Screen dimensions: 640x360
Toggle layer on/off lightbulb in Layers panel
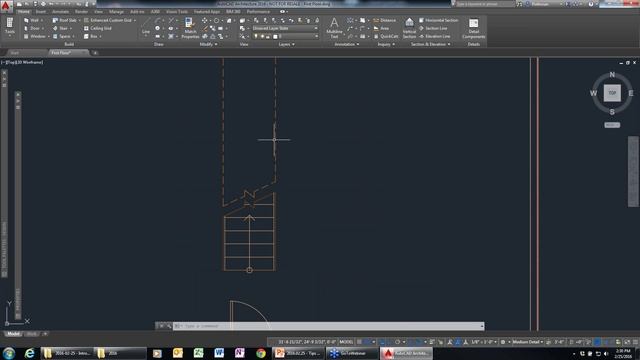[x=256, y=36]
